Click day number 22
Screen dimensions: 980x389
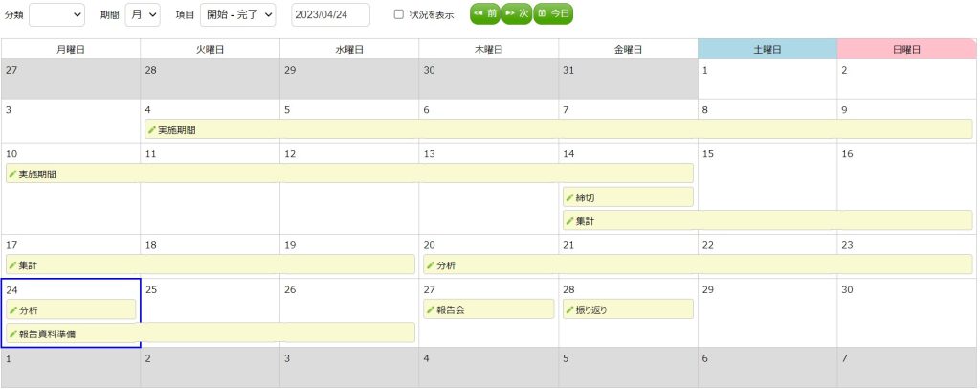[x=707, y=245]
